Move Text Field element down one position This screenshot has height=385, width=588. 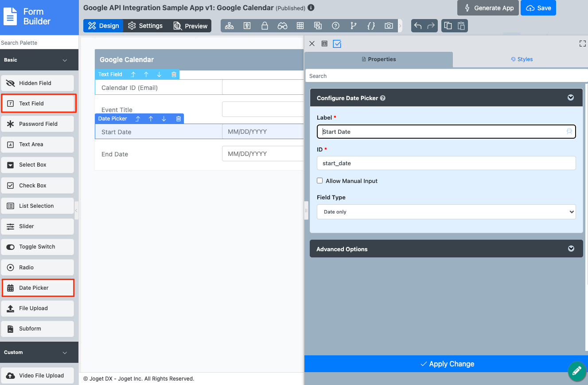[x=159, y=74]
